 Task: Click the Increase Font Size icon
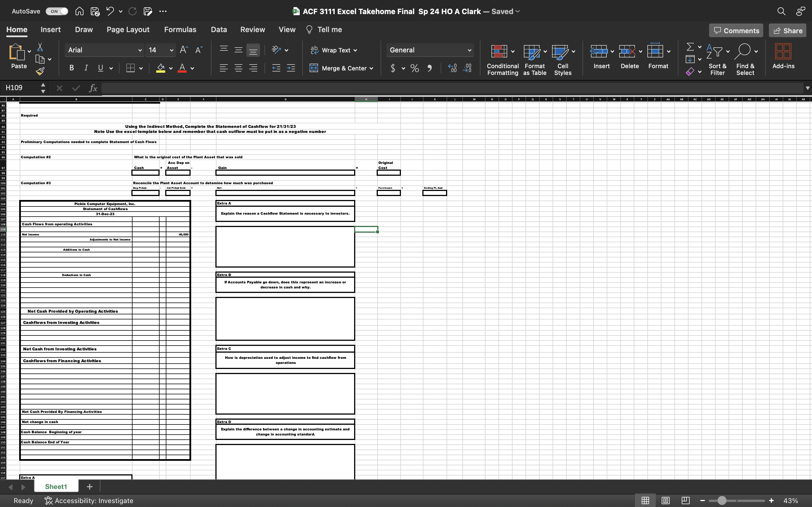click(184, 50)
